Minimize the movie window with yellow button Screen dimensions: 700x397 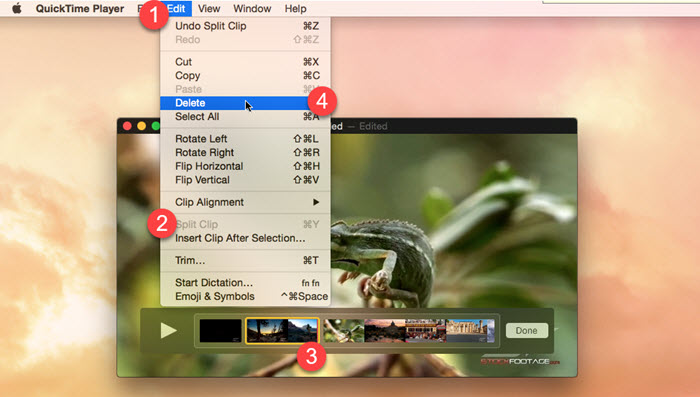(142, 126)
